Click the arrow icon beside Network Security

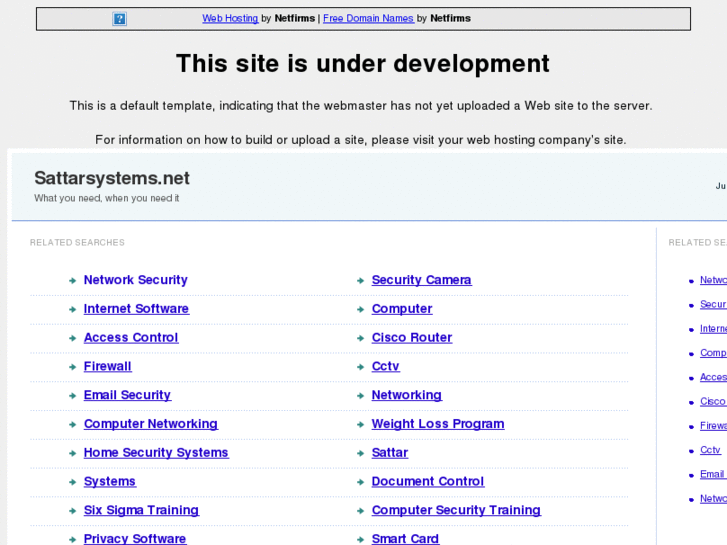point(72,281)
